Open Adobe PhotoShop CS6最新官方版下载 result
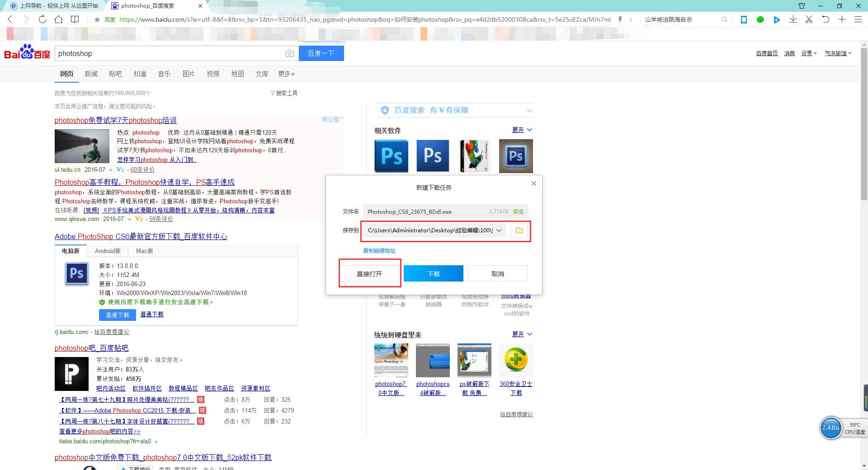This screenshot has width=868, height=470. (141, 236)
